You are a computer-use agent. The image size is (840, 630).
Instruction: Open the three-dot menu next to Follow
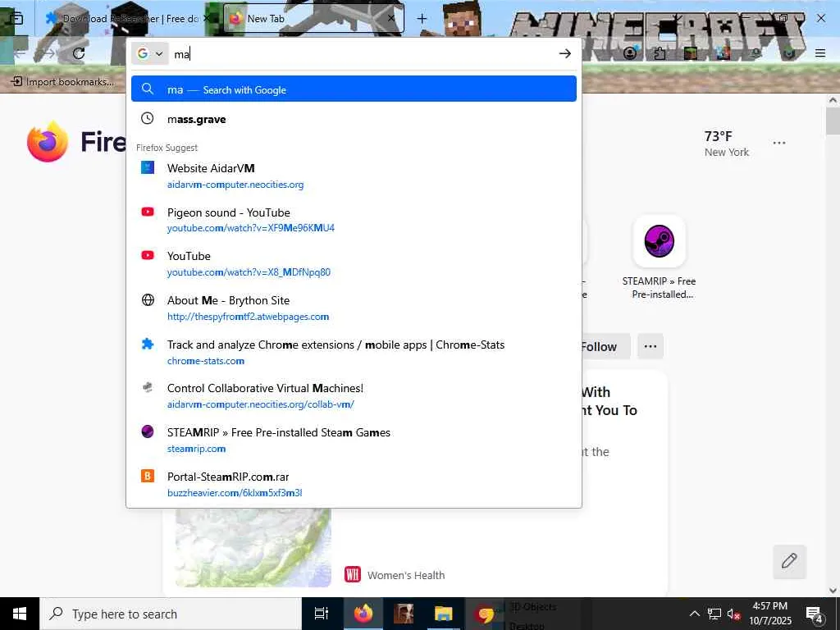tap(651, 347)
